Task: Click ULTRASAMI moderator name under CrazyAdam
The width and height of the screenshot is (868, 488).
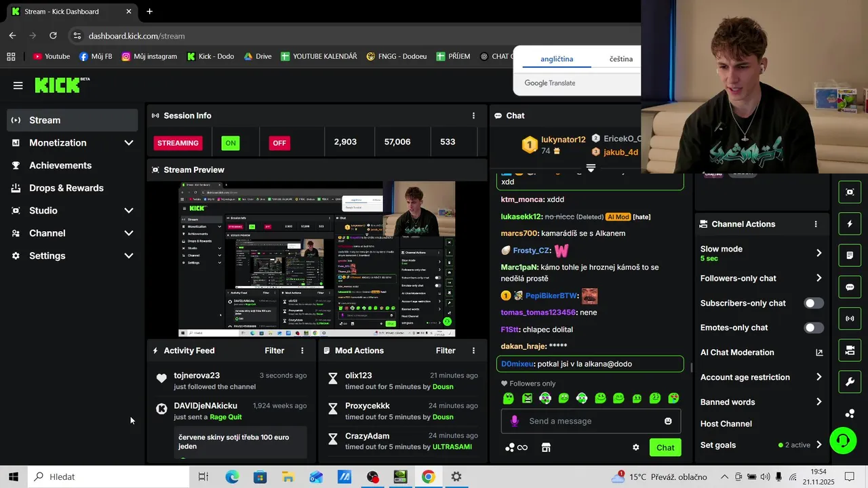Action: point(452,447)
